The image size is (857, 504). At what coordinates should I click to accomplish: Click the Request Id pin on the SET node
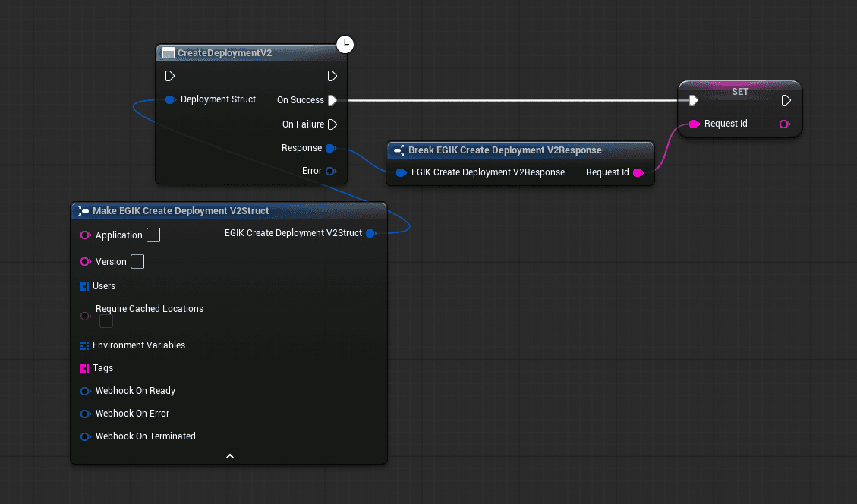click(x=693, y=124)
